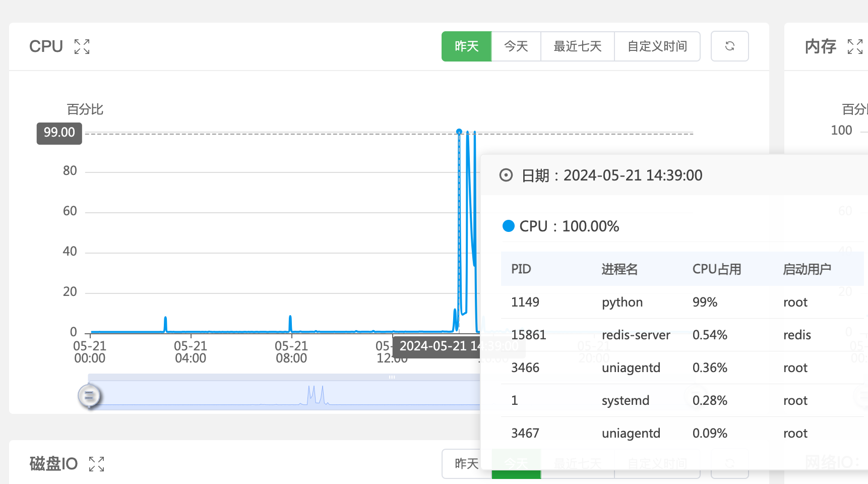The width and height of the screenshot is (868, 484).
Task: Click the CPU panel title
Action: [46, 46]
